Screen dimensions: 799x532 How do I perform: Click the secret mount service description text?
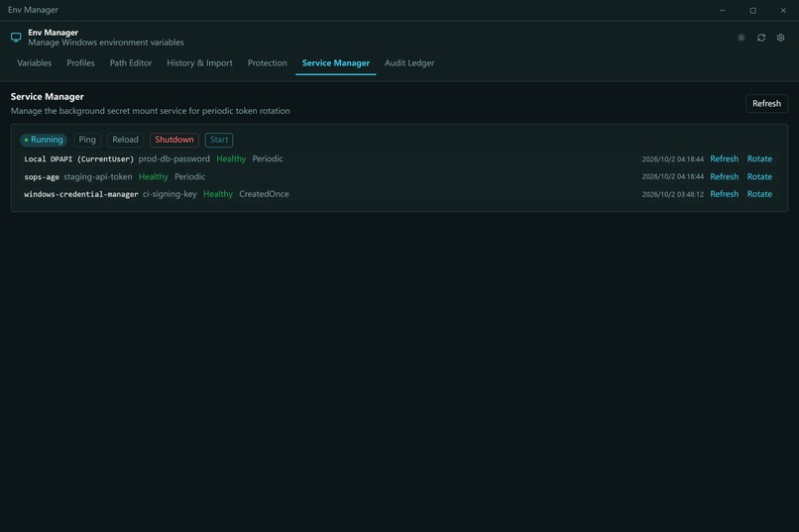click(x=151, y=111)
